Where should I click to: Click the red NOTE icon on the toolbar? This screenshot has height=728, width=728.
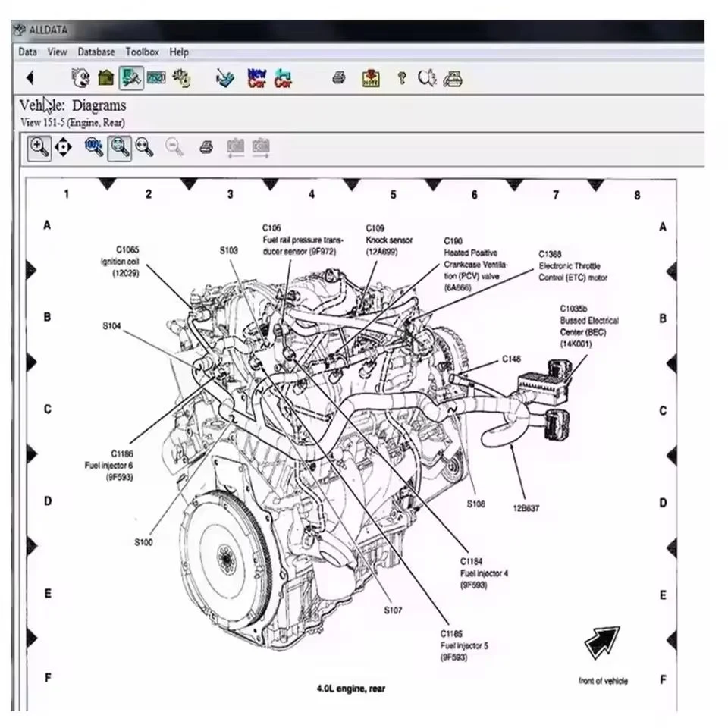(371, 77)
